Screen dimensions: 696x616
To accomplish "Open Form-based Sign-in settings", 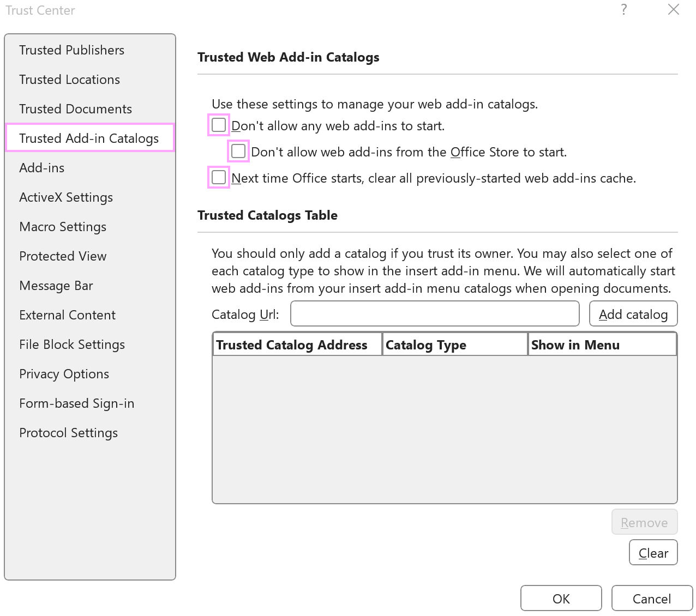I will coord(76,403).
